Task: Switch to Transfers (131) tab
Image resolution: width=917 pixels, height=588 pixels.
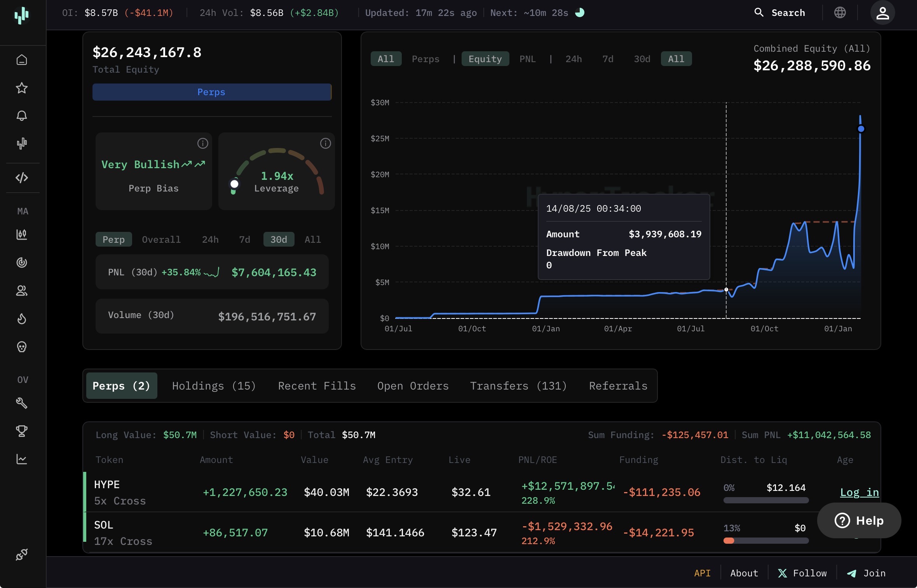Action: point(518,386)
